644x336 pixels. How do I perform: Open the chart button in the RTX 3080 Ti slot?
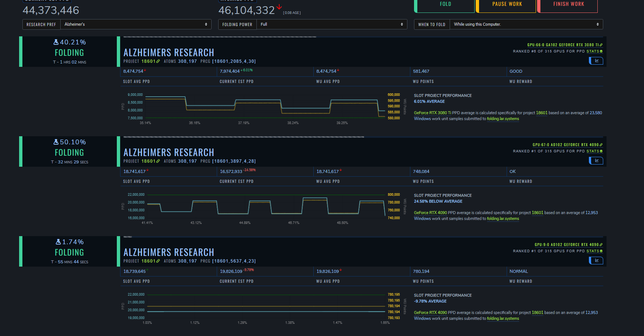(x=596, y=61)
